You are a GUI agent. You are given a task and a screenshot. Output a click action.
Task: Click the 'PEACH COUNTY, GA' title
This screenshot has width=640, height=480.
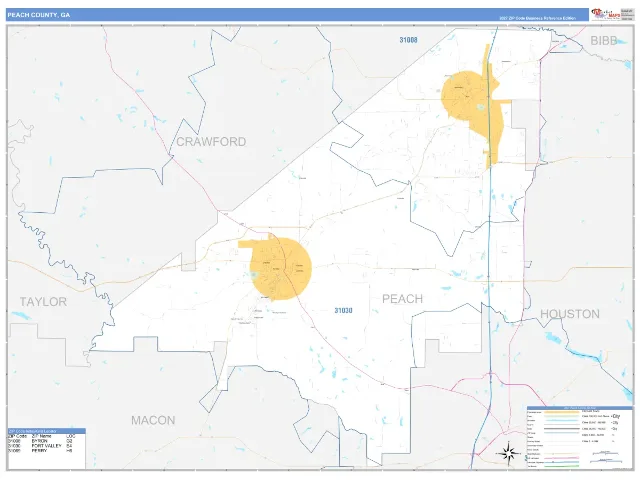(x=39, y=15)
